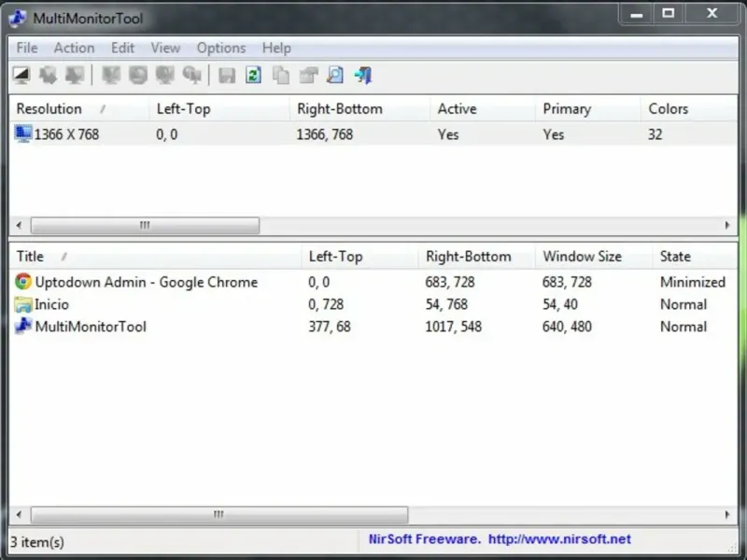Sort monitors by the Resolution column header
747x560 pixels.
[78, 109]
